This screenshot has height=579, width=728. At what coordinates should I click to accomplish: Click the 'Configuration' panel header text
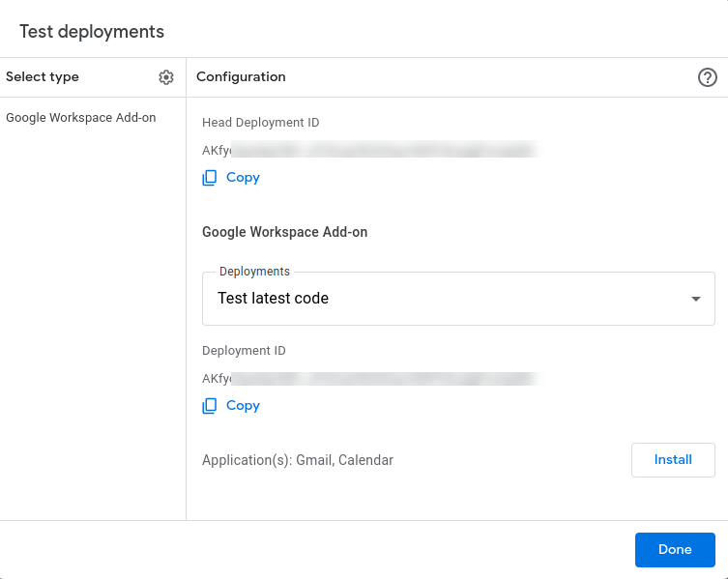(x=241, y=77)
